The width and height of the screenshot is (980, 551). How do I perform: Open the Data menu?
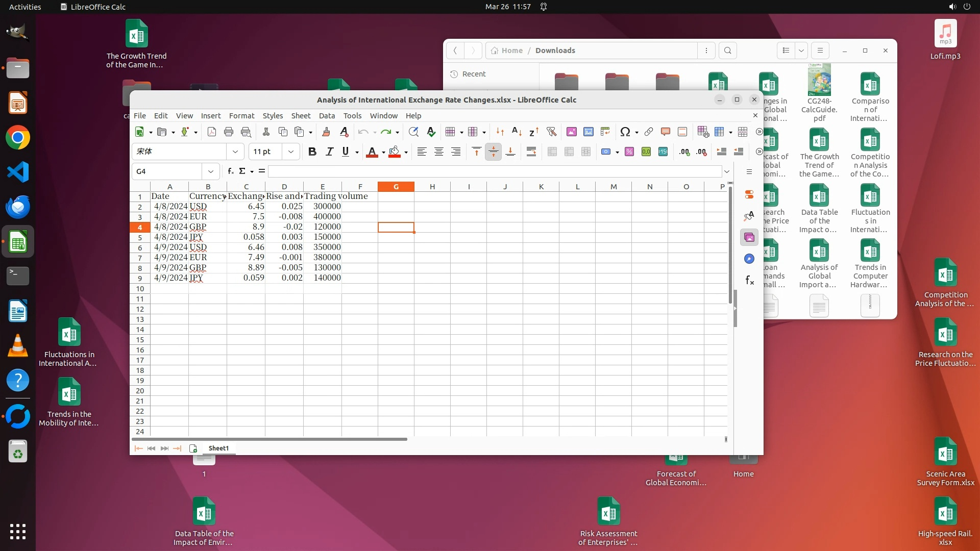327,116
